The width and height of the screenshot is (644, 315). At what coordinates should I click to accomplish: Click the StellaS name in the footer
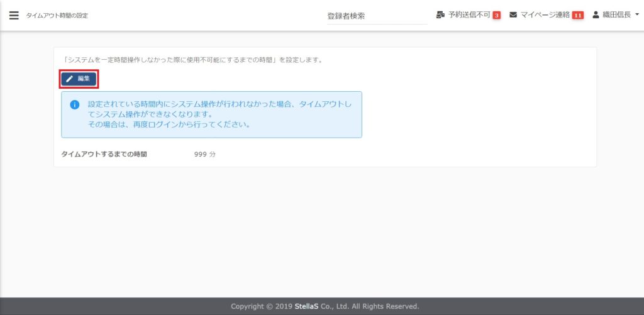tap(308, 306)
